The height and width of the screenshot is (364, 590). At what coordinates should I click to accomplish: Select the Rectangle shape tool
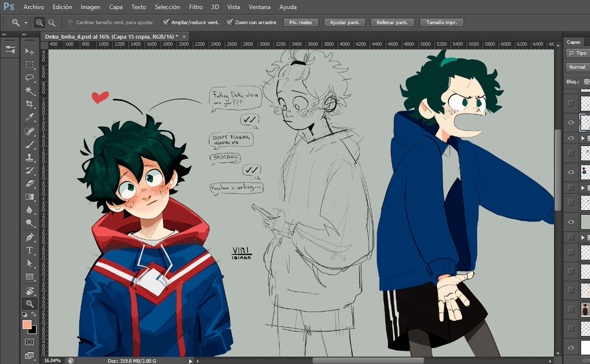point(29,277)
